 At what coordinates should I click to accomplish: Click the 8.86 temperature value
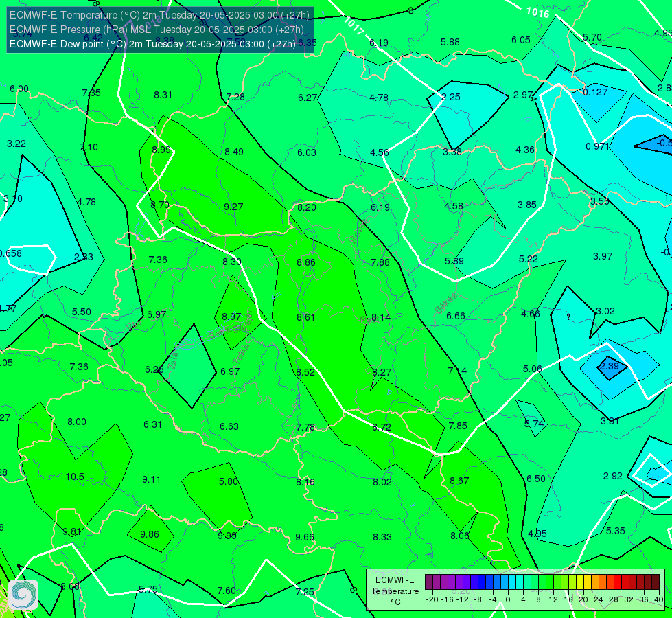pos(306,262)
